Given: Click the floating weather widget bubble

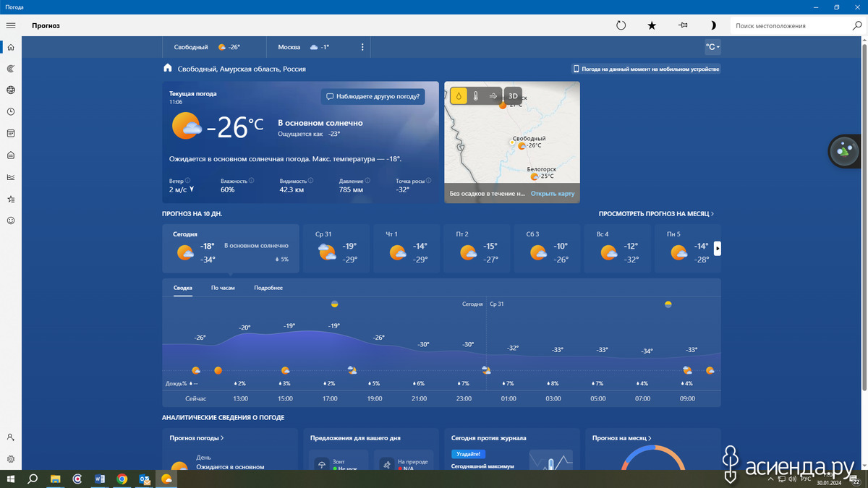Looking at the screenshot, I should click(843, 151).
